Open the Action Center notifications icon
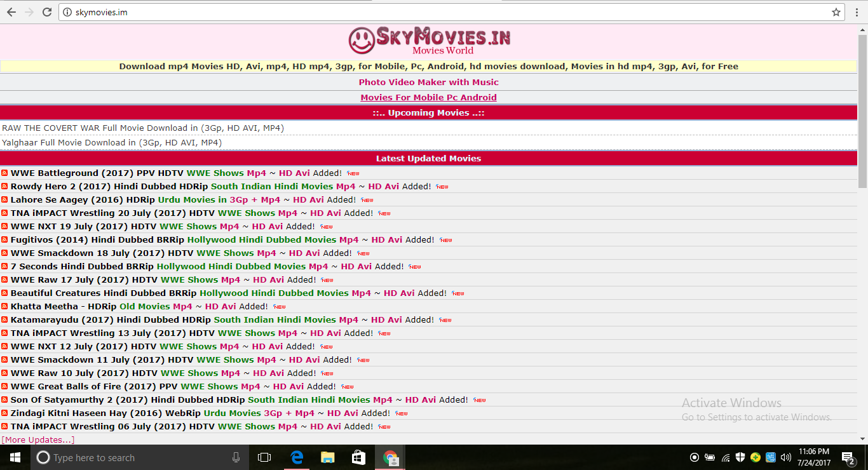This screenshot has width=868, height=470. pyautogui.click(x=848, y=457)
